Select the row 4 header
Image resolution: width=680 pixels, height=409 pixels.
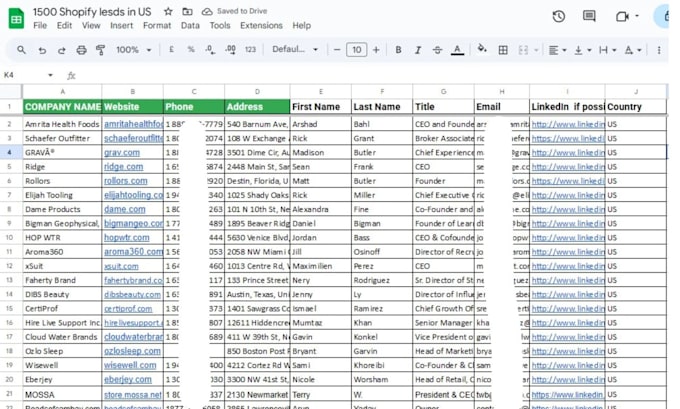coord(11,152)
